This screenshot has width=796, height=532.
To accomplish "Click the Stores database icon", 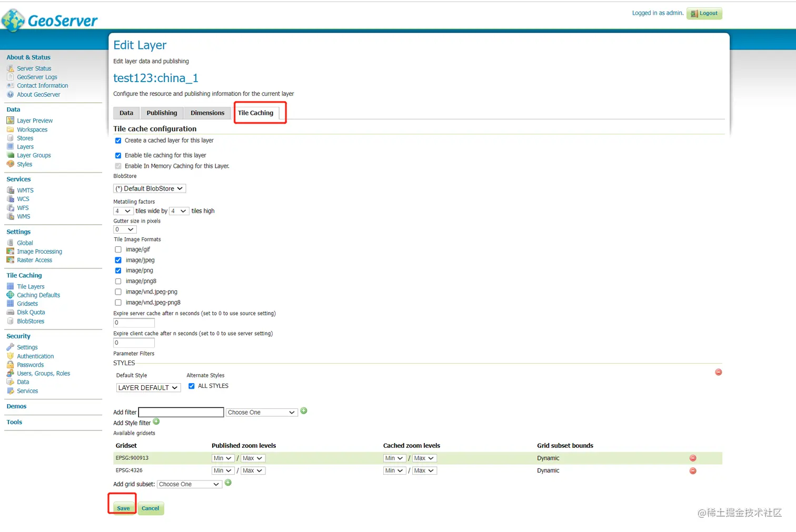I will pyautogui.click(x=10, y=138).
